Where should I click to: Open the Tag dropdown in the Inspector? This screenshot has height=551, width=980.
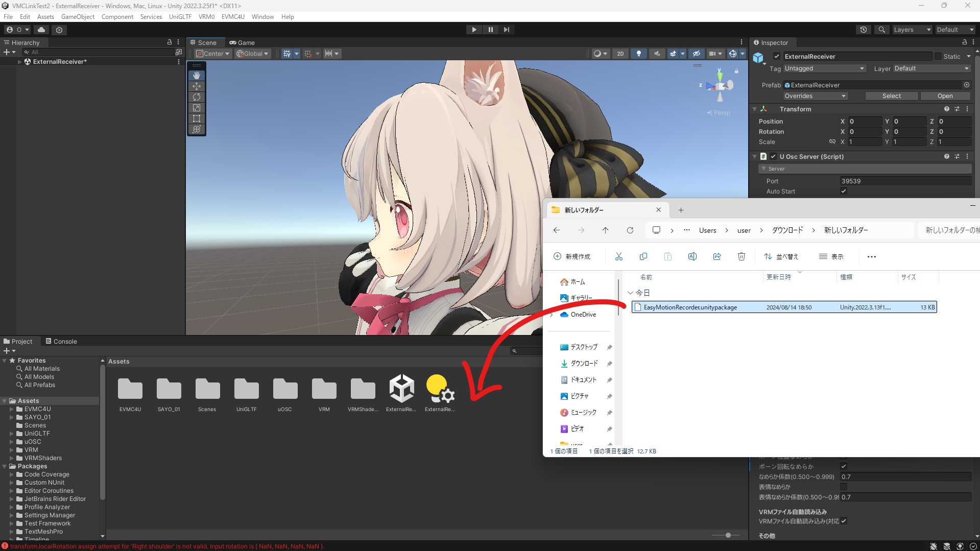pyautogui.click(x=824, y=68)
